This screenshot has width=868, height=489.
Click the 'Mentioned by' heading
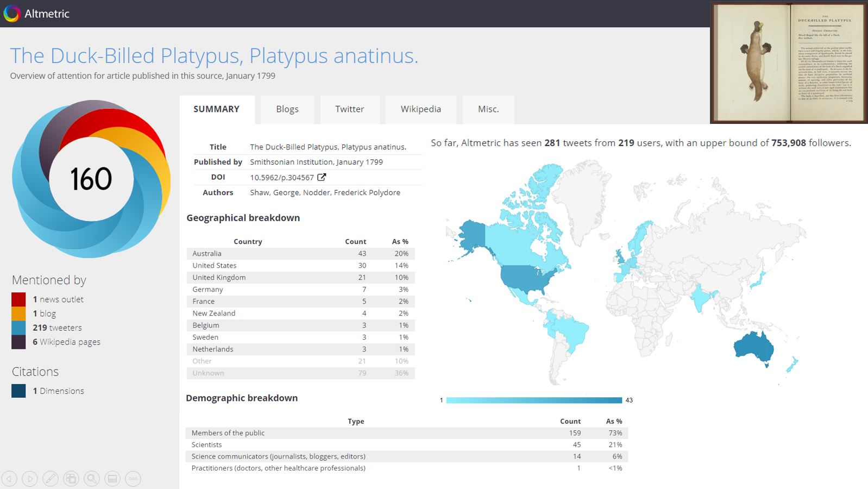coord(49,280)
